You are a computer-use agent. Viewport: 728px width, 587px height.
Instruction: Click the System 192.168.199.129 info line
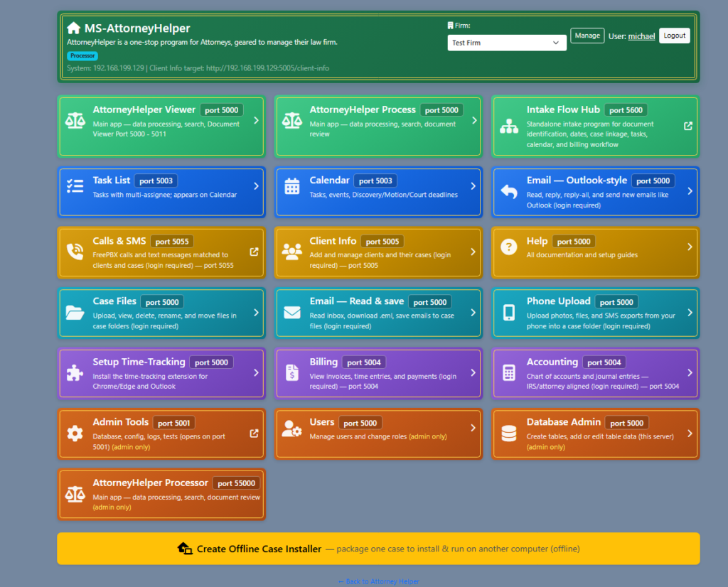[198, 68]
